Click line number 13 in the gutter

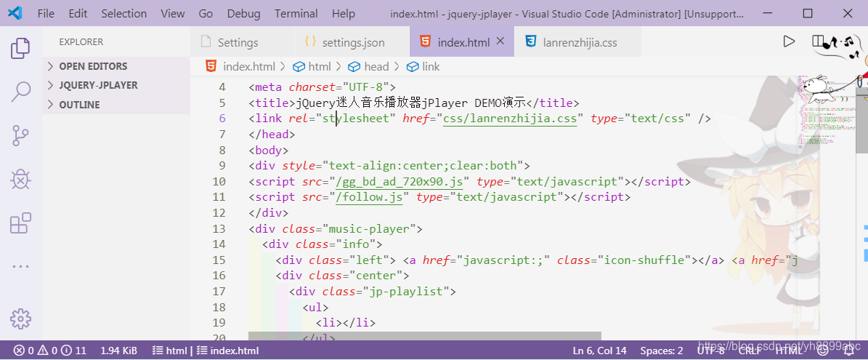coord(219,229)
